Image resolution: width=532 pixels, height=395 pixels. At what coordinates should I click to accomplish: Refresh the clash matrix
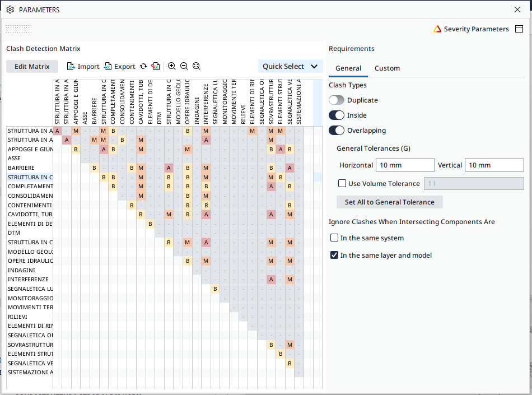(143, 66)
